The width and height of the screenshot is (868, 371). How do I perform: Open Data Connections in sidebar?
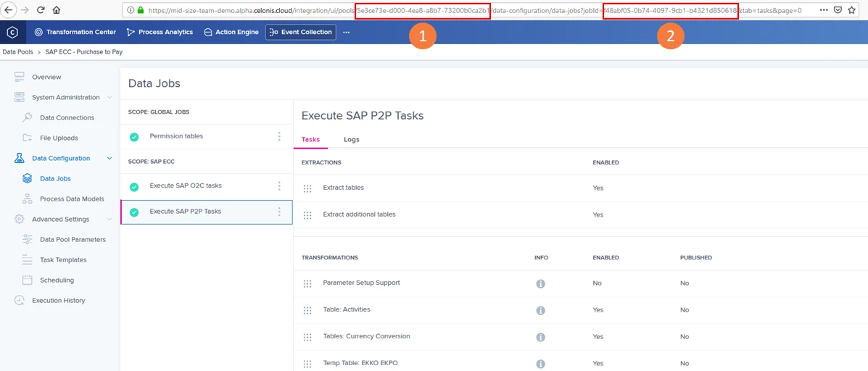pyautogui.click(x=67, y=118)
